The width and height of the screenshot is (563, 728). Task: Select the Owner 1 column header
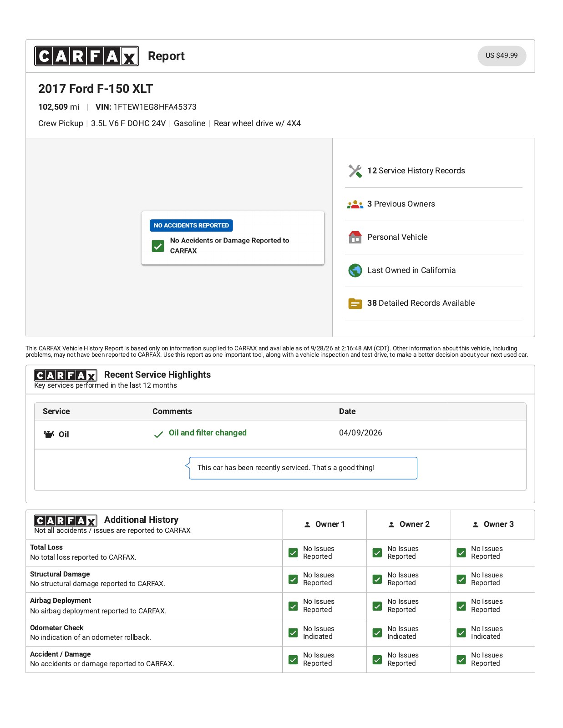point(325,525)
